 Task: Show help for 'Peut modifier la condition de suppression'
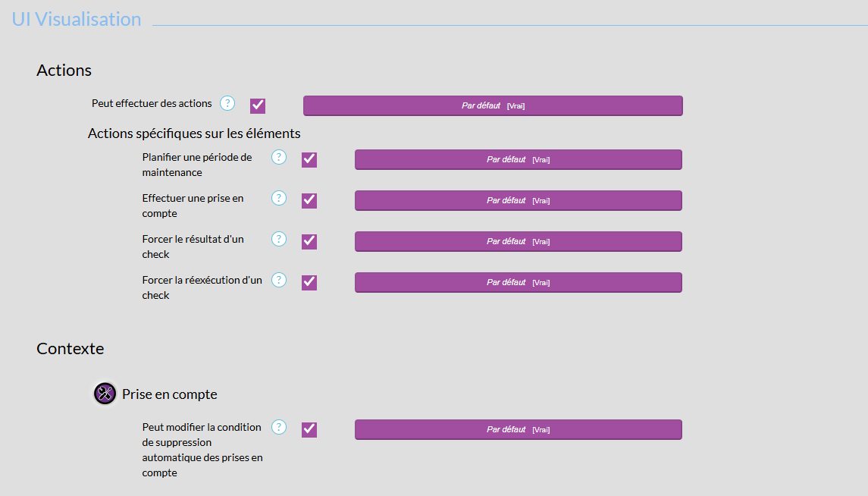coord(279,427)
